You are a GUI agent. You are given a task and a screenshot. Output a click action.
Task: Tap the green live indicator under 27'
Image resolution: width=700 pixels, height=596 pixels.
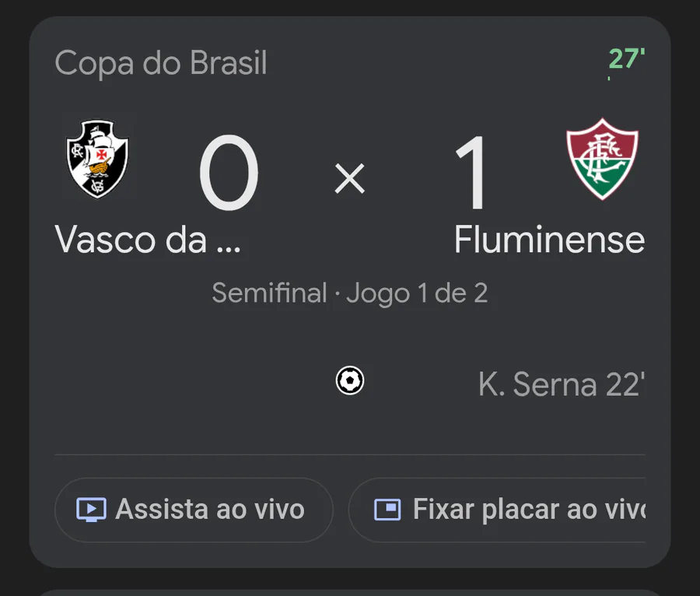[x=609, y=78]
